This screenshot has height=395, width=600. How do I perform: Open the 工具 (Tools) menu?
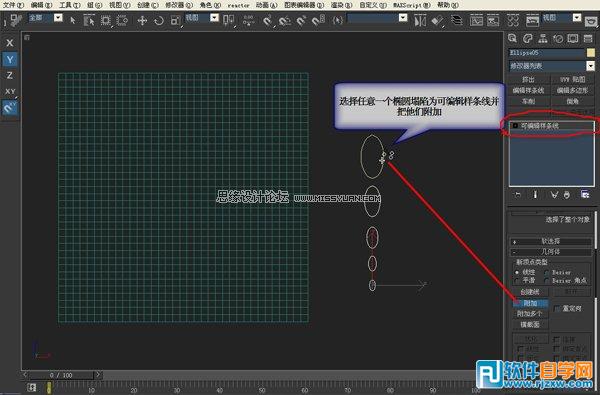pos(70,5)
